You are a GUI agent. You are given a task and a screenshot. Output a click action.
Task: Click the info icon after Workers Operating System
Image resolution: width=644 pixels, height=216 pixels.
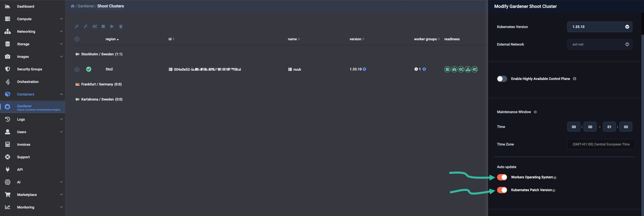(x=555, y=178)
